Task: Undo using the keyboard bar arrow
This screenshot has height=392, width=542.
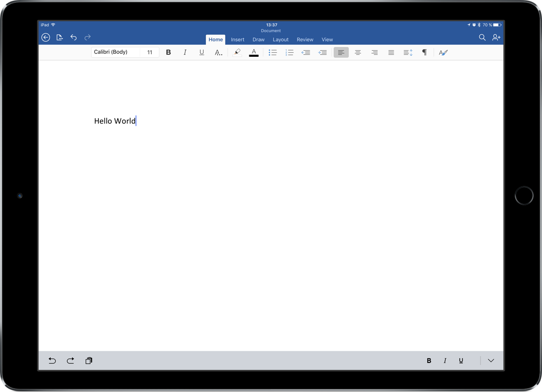Action: click(x=52, y=360)
